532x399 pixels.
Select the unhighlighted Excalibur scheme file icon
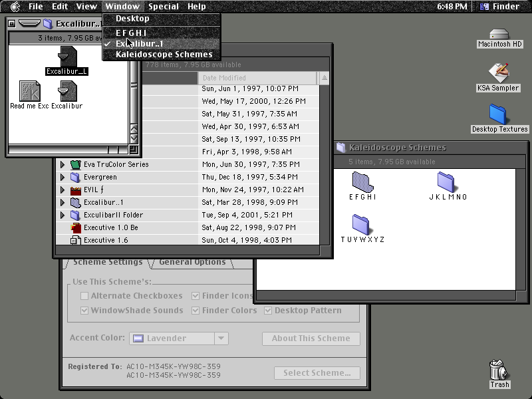pyautogui.click(x=67, y=91)
